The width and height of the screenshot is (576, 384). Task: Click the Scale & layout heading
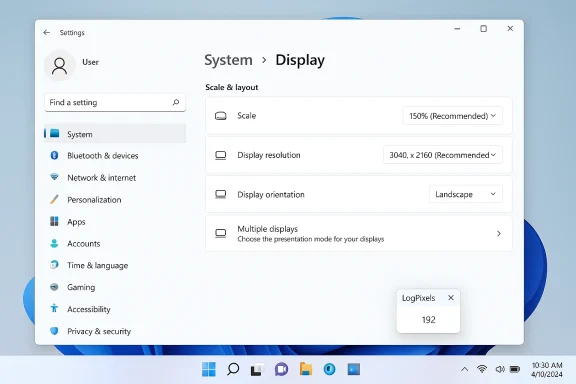click(x=231, y=87)
